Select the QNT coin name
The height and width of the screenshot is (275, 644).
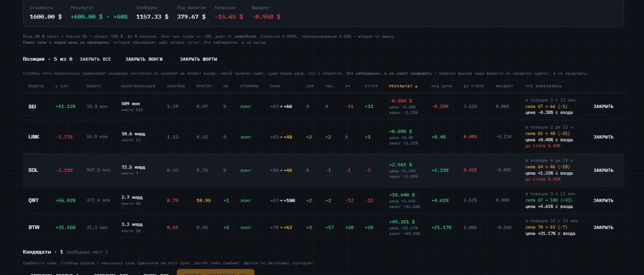(33, 200)
